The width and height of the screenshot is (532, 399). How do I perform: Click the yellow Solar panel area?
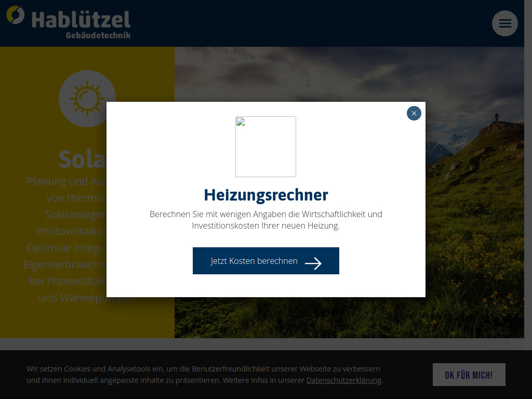(52, 322)
